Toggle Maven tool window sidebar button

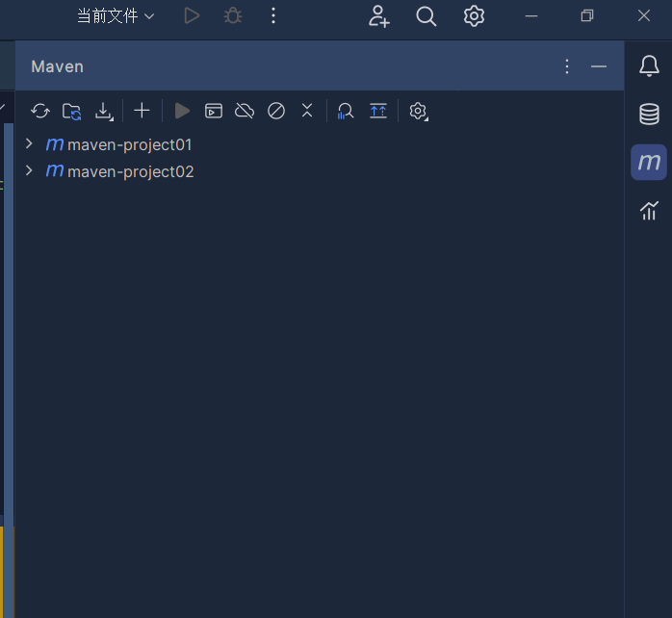pos(649,162)
